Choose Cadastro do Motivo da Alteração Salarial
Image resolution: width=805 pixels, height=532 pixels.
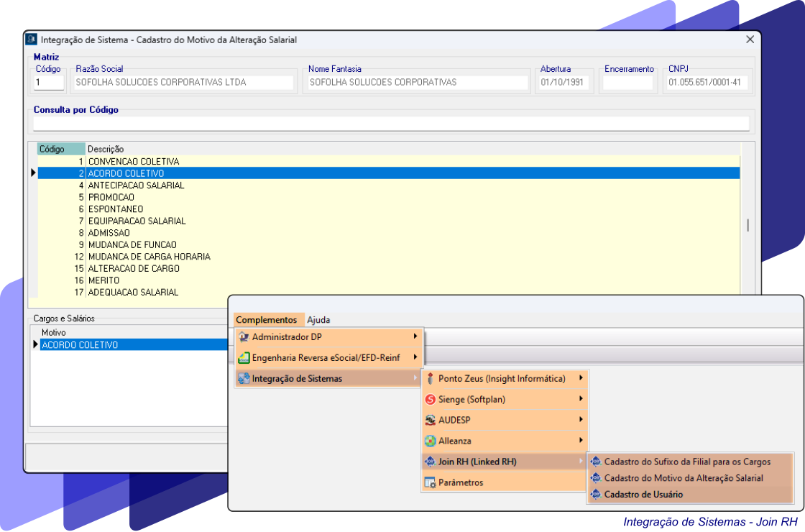(x=684, y=478)
